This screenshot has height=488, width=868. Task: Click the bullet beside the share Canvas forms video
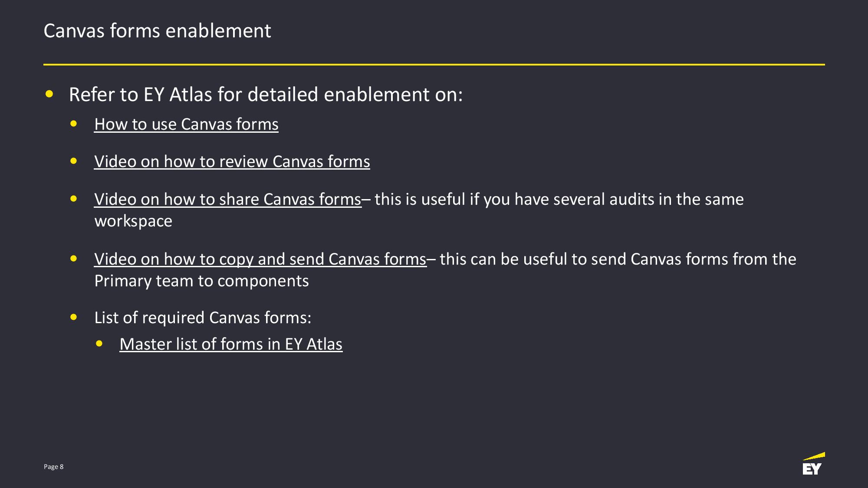coord(74,199)
